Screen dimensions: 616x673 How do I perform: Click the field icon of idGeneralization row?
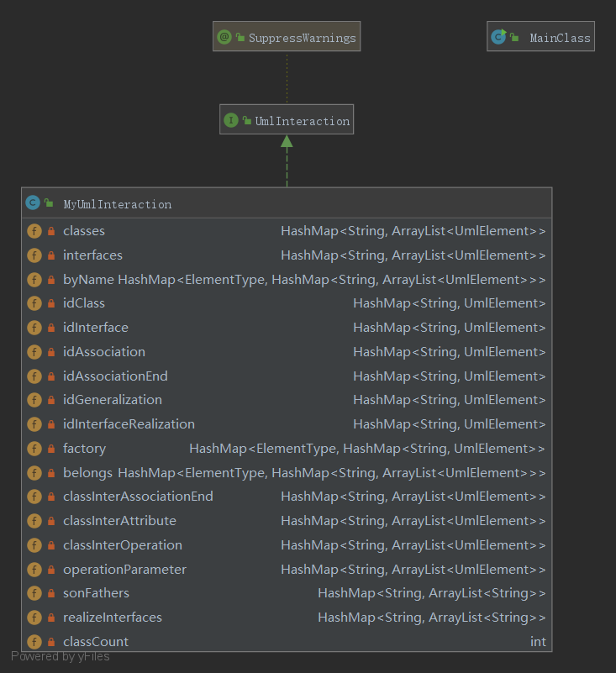pos(34,400)
